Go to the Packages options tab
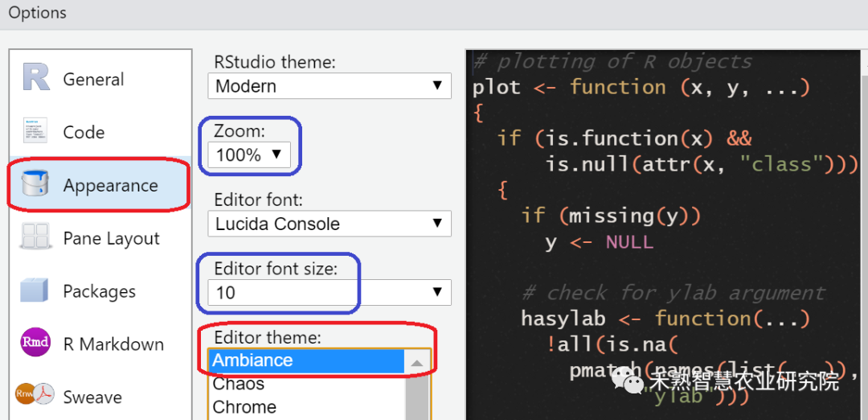 point(99,291)
